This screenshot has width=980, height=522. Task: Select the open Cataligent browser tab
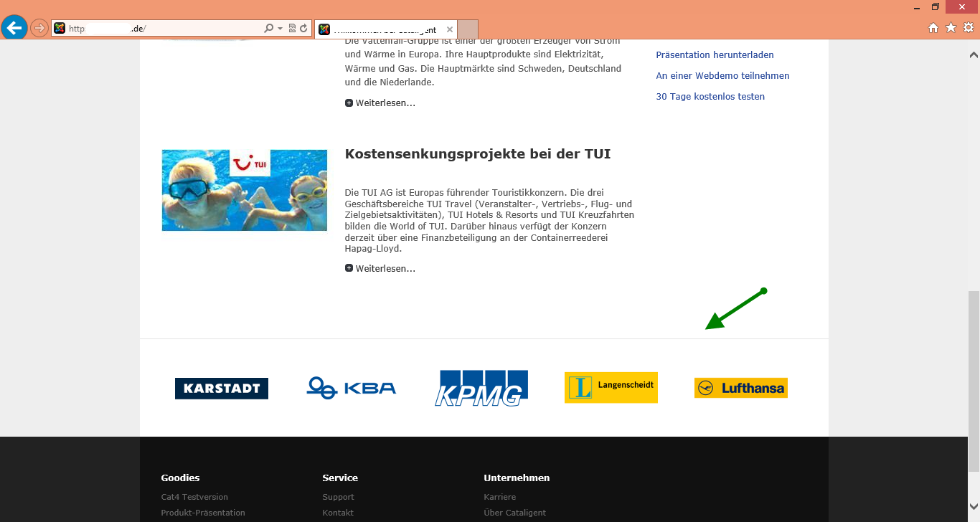click(386, 29)
